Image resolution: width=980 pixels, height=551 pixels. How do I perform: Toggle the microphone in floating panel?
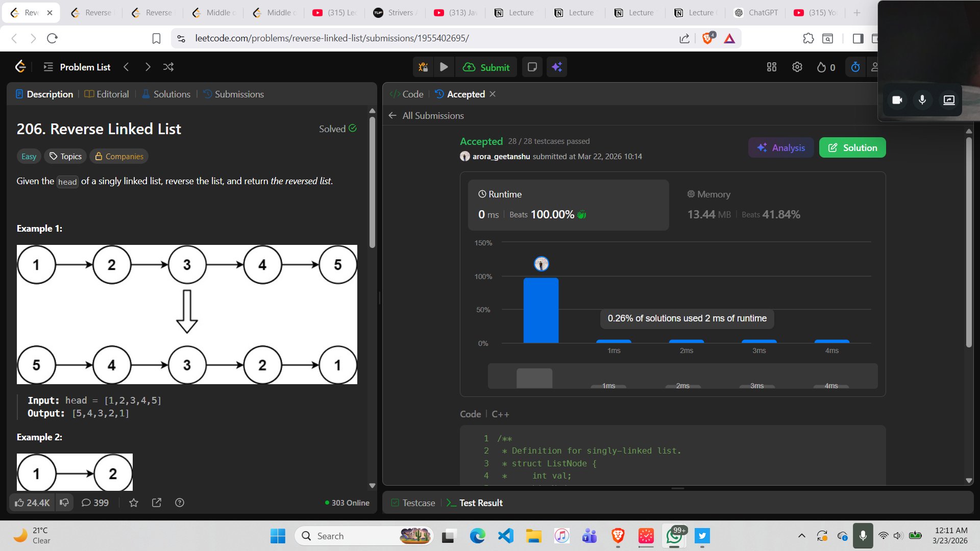(x=922, y=100)
